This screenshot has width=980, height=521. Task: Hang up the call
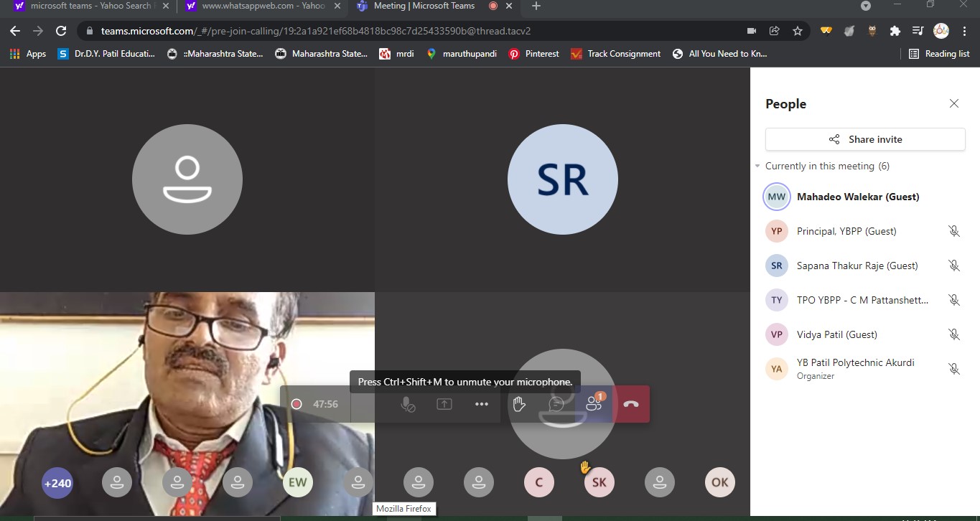click(x=631, y=404)
